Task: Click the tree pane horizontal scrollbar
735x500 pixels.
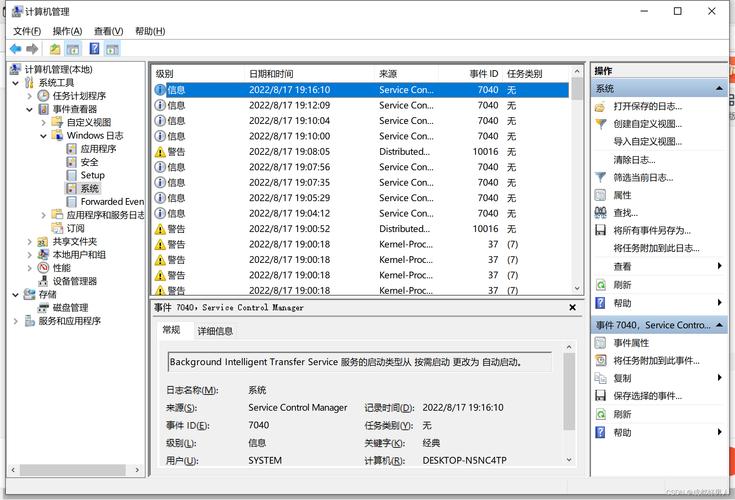Action: point(75,470)
